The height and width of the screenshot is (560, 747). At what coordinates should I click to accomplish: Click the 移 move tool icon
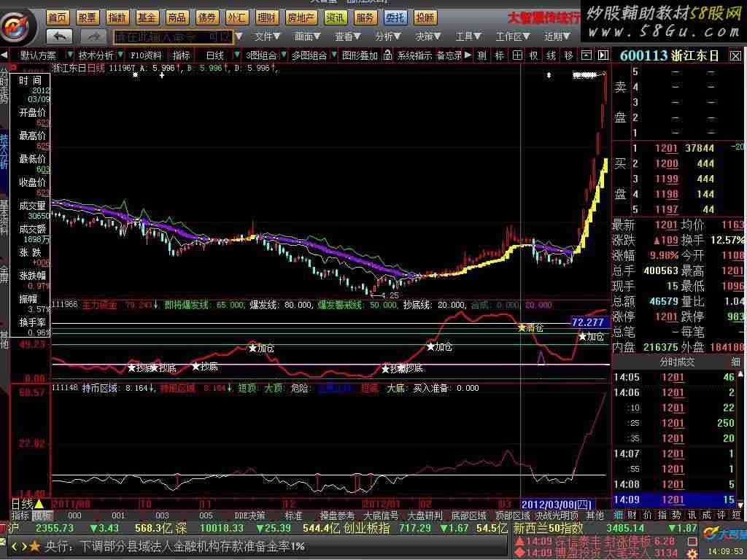coord(568,55)
